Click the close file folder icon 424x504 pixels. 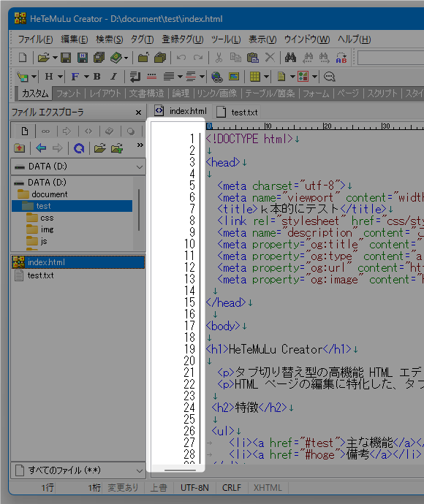[x=143, y=58]
